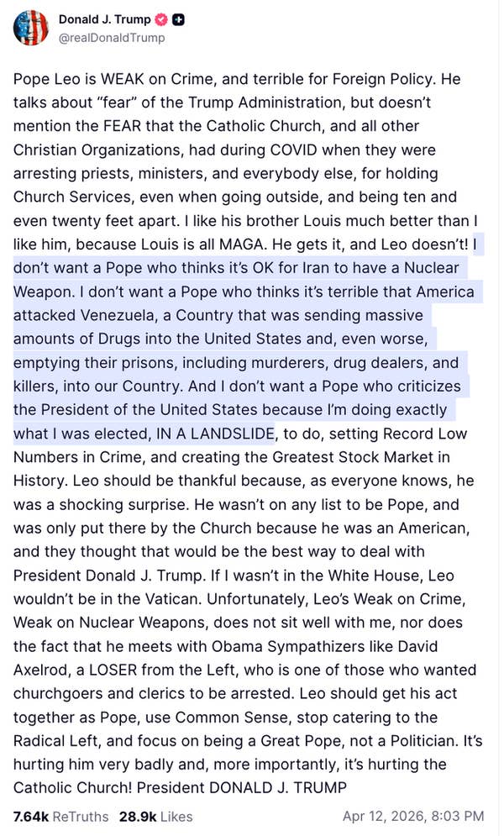
Task: Open the Apr 12, 2026 timestamp
Action: (x=413, y=816)
